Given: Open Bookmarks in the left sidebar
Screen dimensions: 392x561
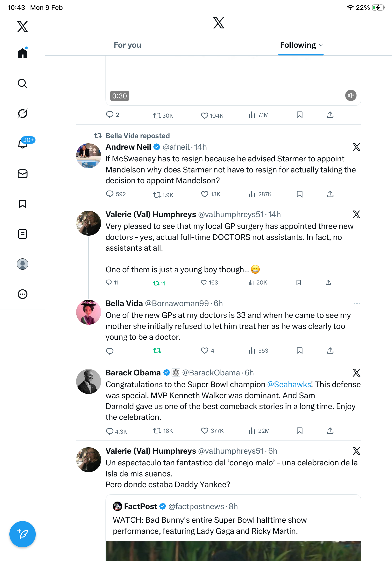Looking at the screenshot, I should (22, 204).
